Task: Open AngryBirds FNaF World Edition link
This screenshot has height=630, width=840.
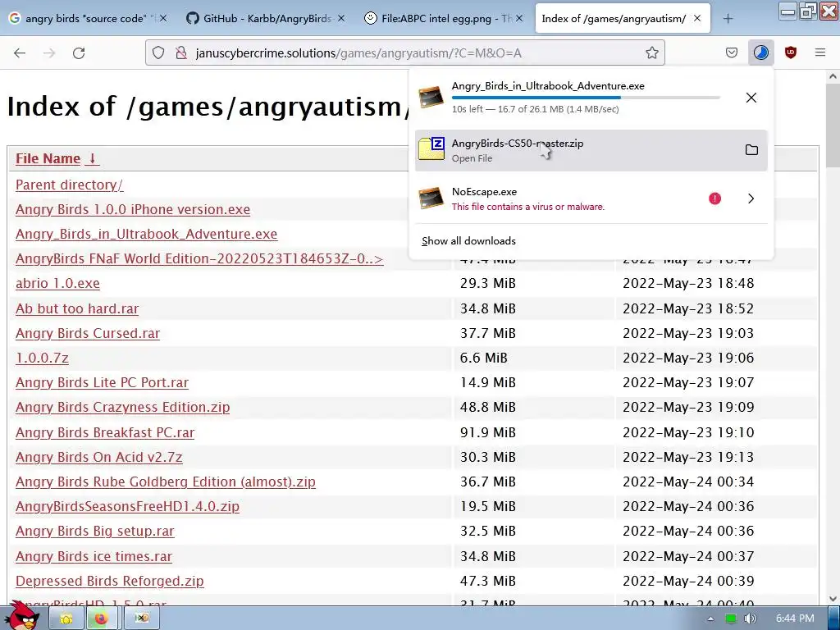Action: point(199,258)
